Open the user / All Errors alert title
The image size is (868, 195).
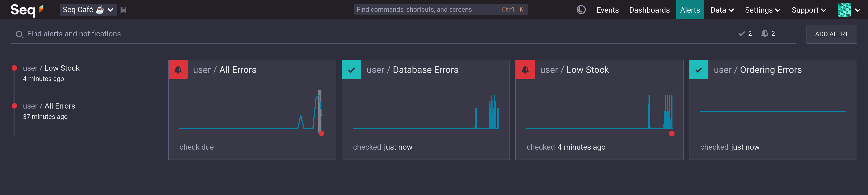click(x=225, y=70)
